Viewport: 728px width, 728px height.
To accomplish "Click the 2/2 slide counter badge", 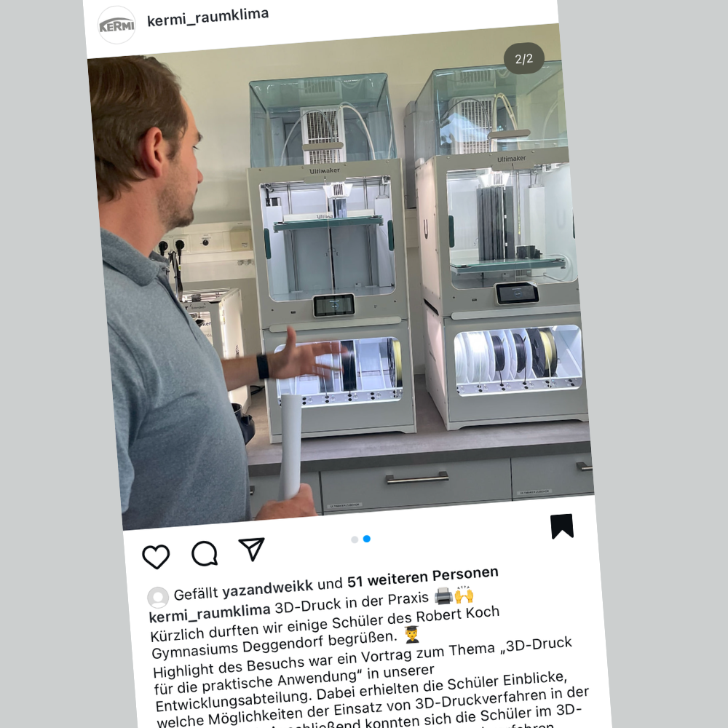I will (523, 58).
